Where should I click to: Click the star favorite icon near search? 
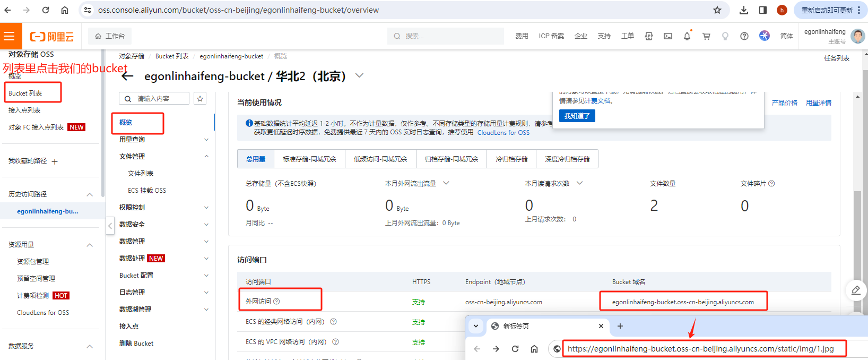(200, 99)
